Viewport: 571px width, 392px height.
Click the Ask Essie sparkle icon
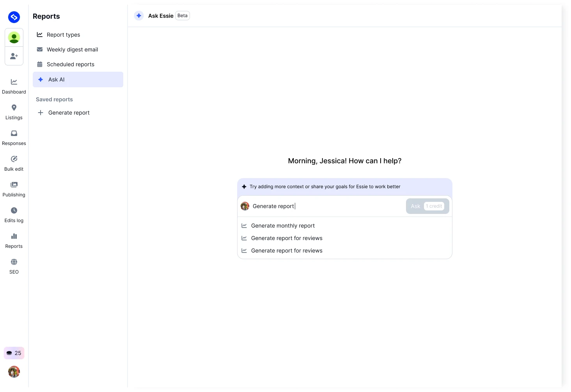(x=139, y=16)
